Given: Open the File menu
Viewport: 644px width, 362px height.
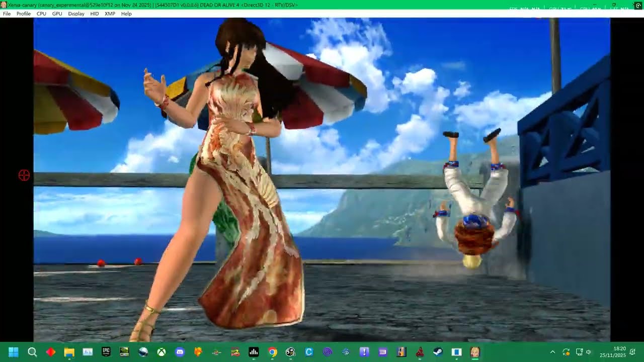Looking at the screenshot, I should coord(7,14).
